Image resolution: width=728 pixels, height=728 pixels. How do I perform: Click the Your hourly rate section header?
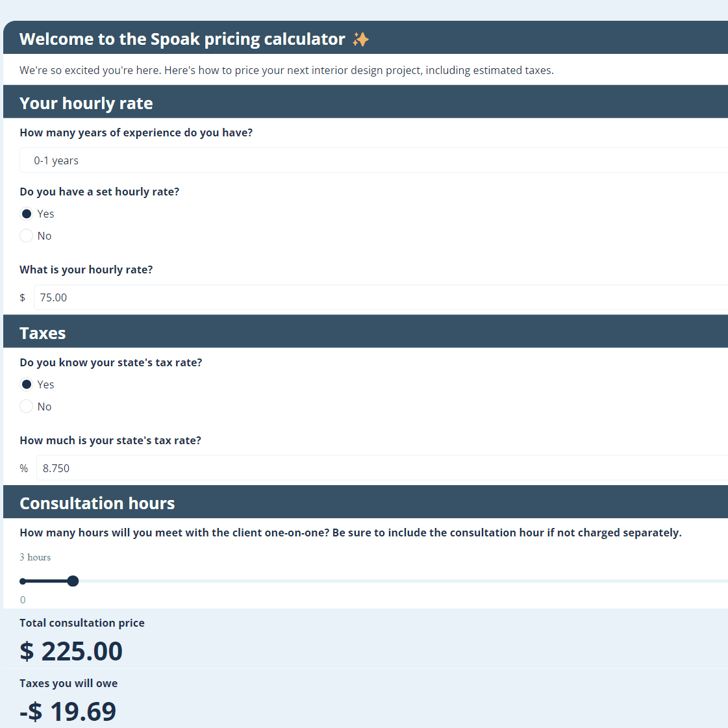click(86, 103)
